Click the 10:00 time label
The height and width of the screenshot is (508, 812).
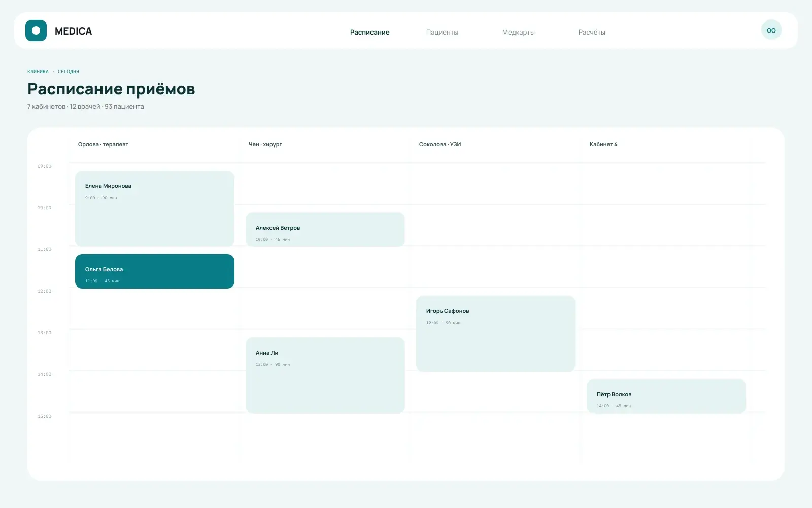coord(44,208)
